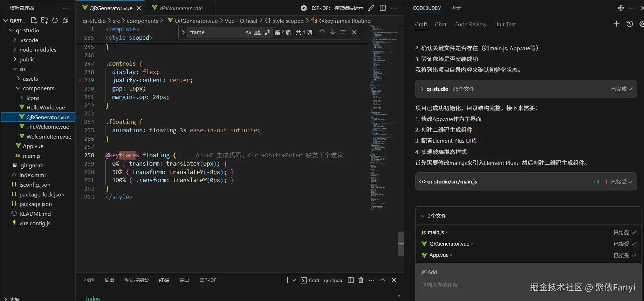
Task: Refresh the file explorer
Action: 55,20
